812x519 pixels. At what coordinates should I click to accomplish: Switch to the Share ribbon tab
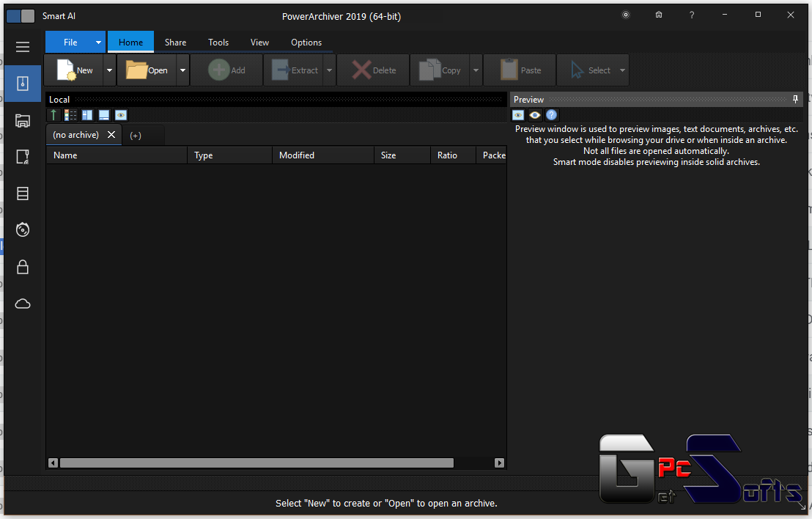point(176,43)
